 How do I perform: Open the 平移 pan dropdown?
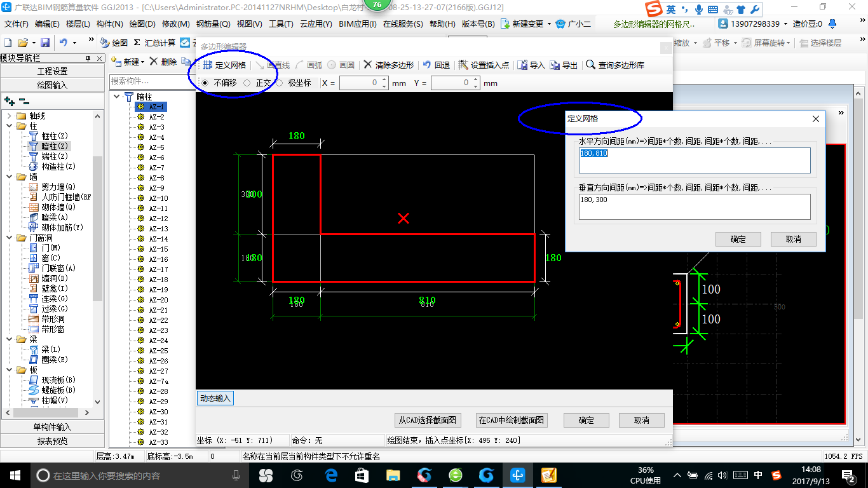click(734, 43)
